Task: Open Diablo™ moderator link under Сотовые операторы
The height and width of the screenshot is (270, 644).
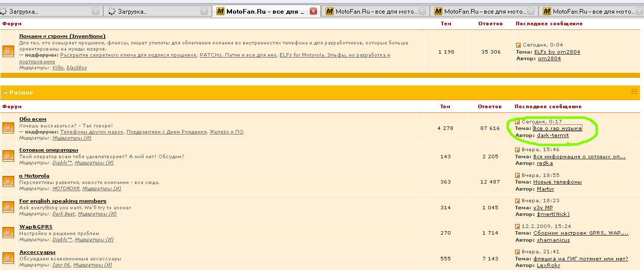Action: (62, 163)
